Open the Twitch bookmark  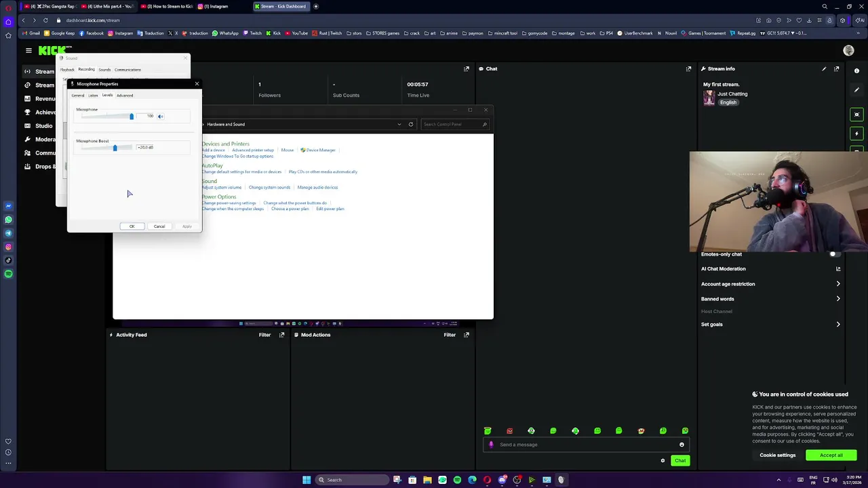[252, 33]
